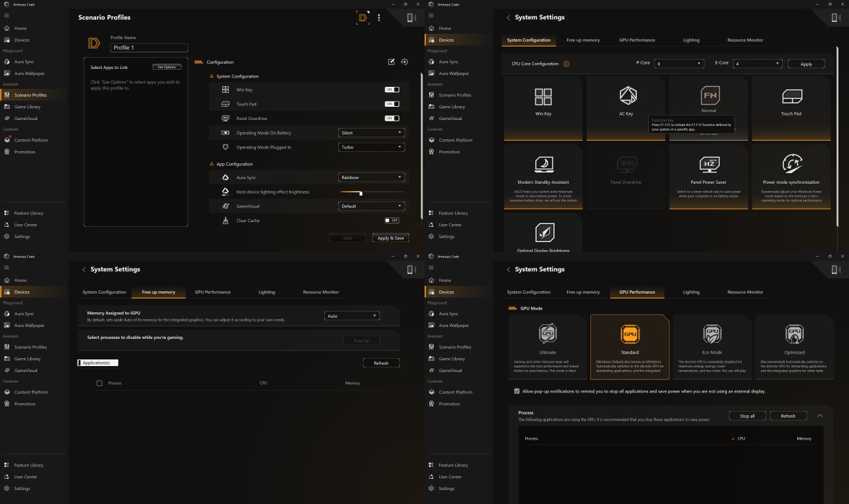Click the AC Key tile
This screenshot has height=504, width=849.
point(626,108)
